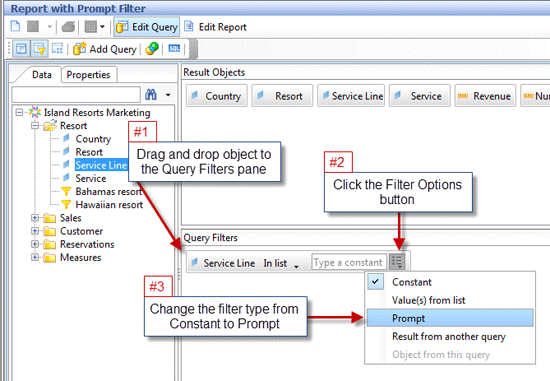The image size is (550, 381).
Task: Select the Resort folder in tree
Action: (x=73, y=126)
